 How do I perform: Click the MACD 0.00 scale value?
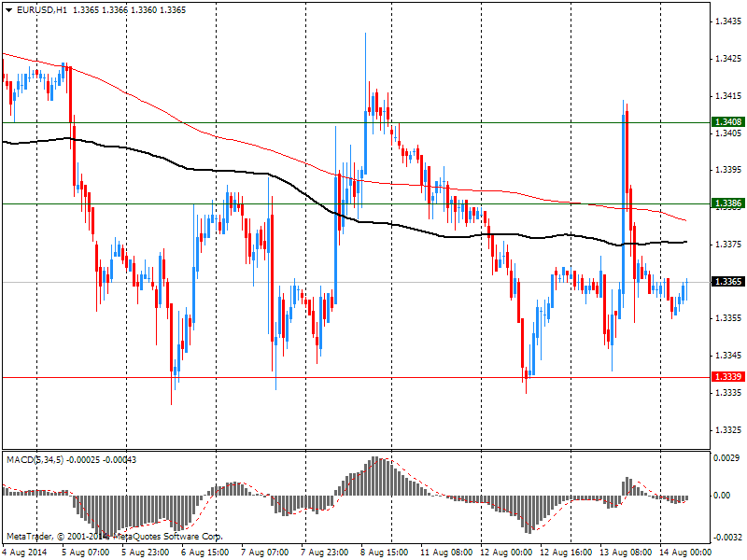pos(722,496)
